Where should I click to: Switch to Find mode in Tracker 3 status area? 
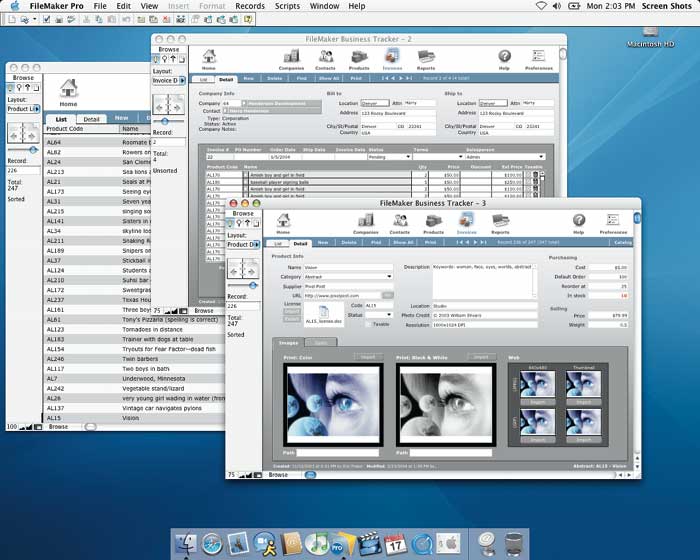point(239,223)
